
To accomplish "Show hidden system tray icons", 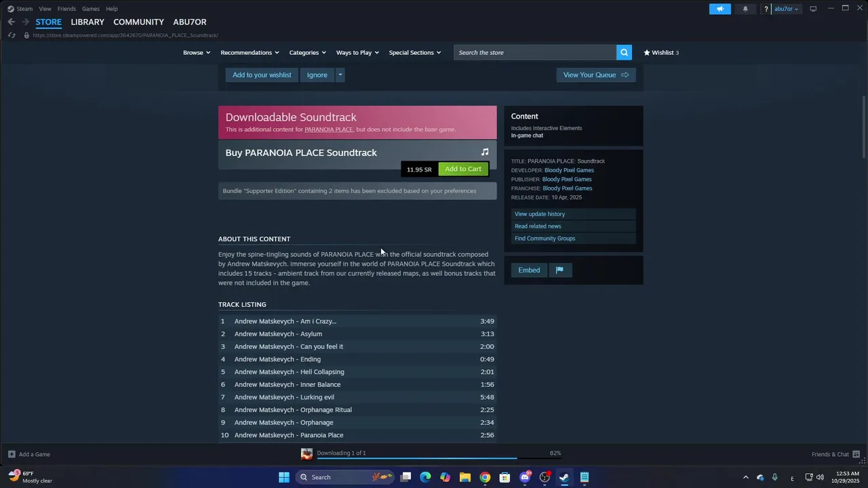I will tap(746, 477).
